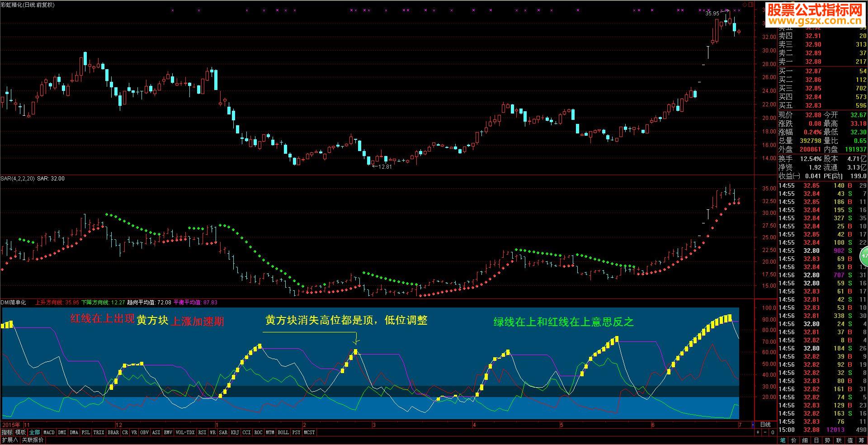The width and height of the screenshot is (868, 445).
Task: Open the 关联报价 tab
Action: point(33,440)
